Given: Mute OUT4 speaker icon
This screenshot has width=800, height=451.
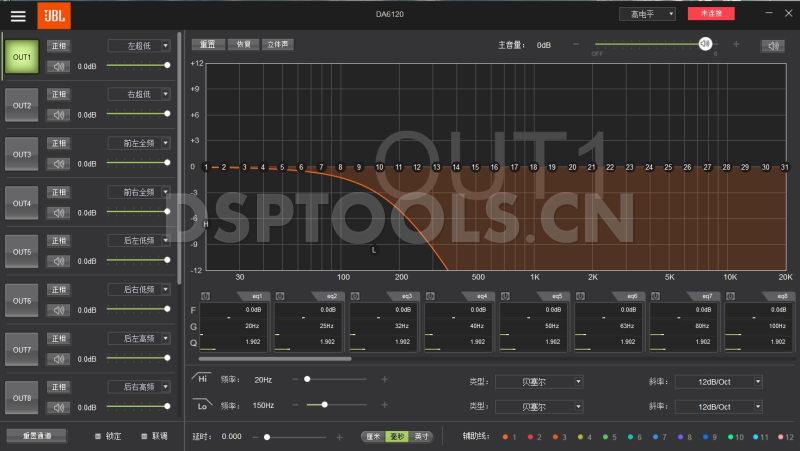Looking at the screenshot, I should pos(58,213).
